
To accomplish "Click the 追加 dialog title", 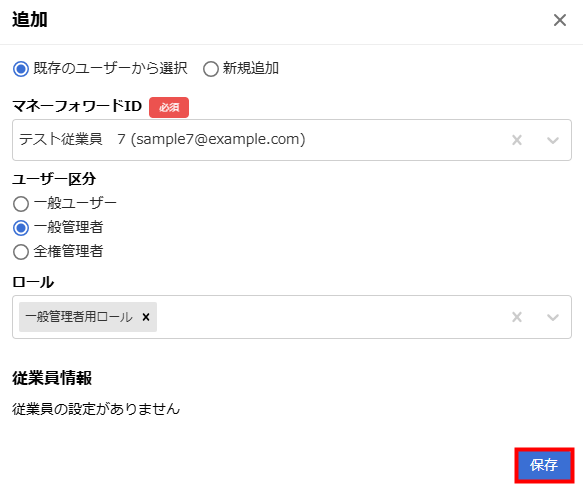I will [30, 20].
